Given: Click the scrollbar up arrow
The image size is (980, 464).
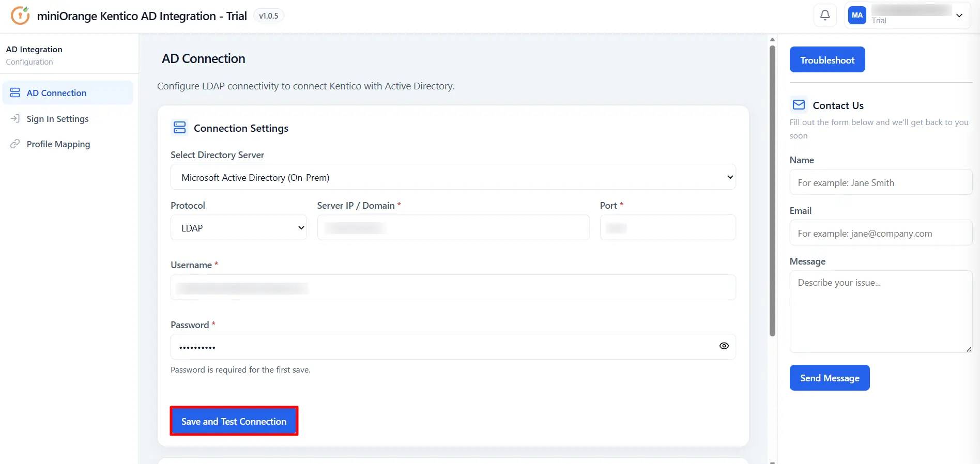Looking at the screenshot, I should 772,39.
